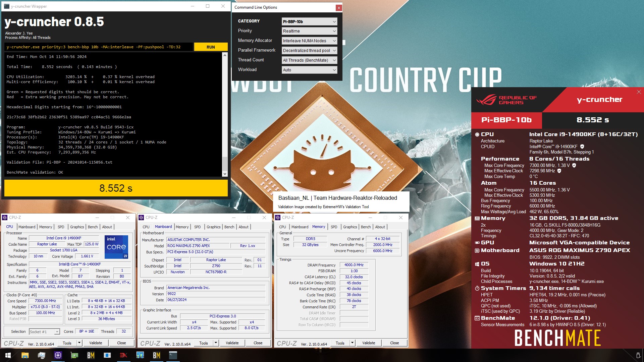
Task: Click Validate in the first CPU-Z window
Action: tap(96, 343)
